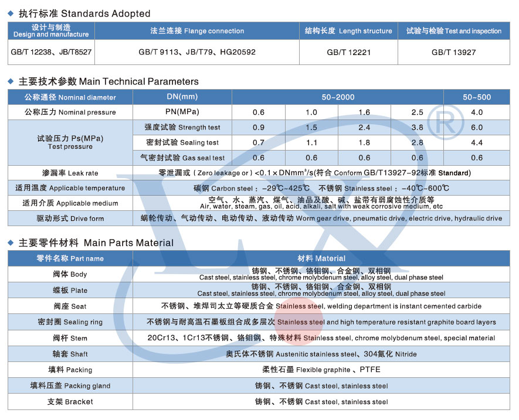519x420 pixels.
Task: Click the "Test and inspection" column header
Action: (x=454, y=31)
